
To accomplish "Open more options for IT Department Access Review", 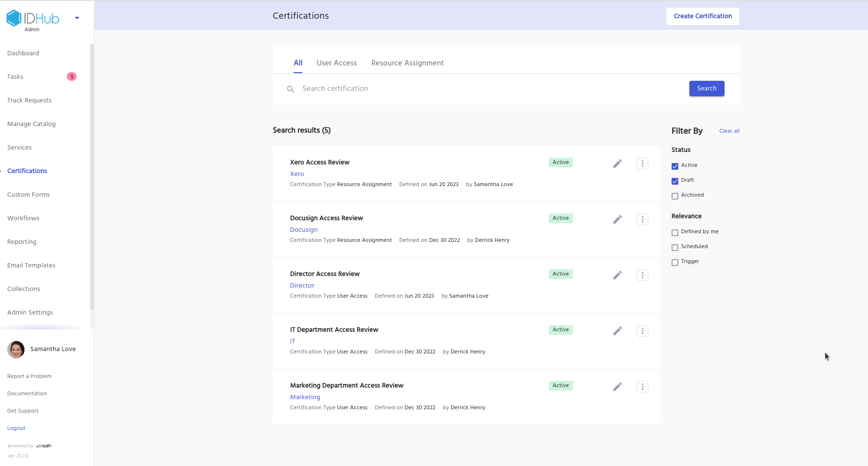I will click(x=642, y=331).
